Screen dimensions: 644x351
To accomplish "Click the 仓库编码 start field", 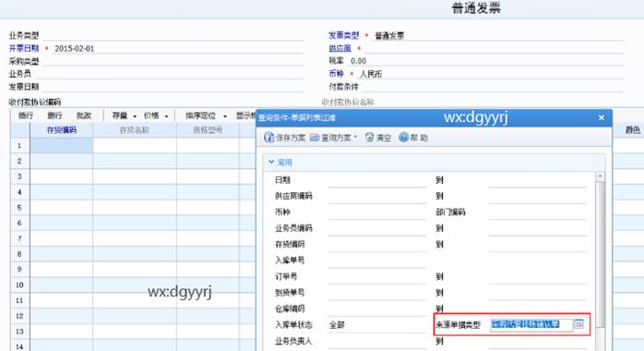I will pos(377,309).
